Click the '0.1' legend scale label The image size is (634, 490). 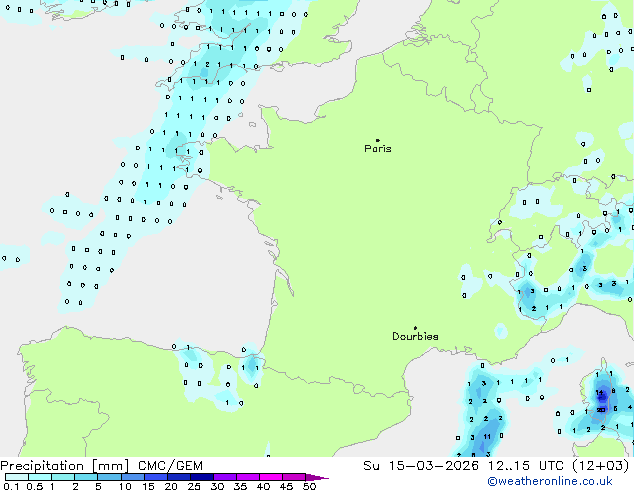click(11, 486)
